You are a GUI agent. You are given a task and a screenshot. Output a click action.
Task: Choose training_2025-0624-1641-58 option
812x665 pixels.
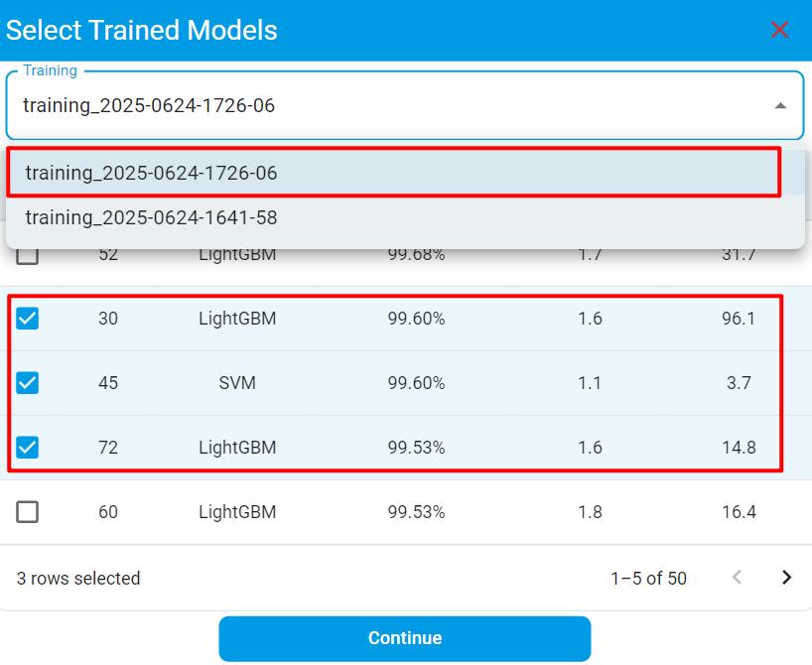151,217
